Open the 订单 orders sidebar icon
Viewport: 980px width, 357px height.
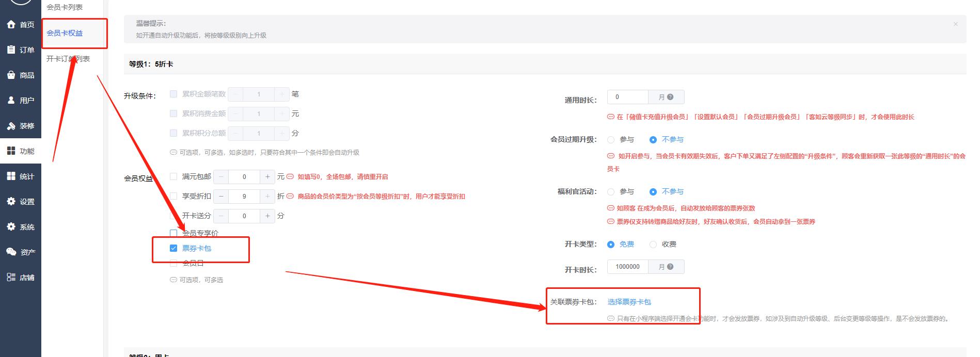(x=11, y=50)
